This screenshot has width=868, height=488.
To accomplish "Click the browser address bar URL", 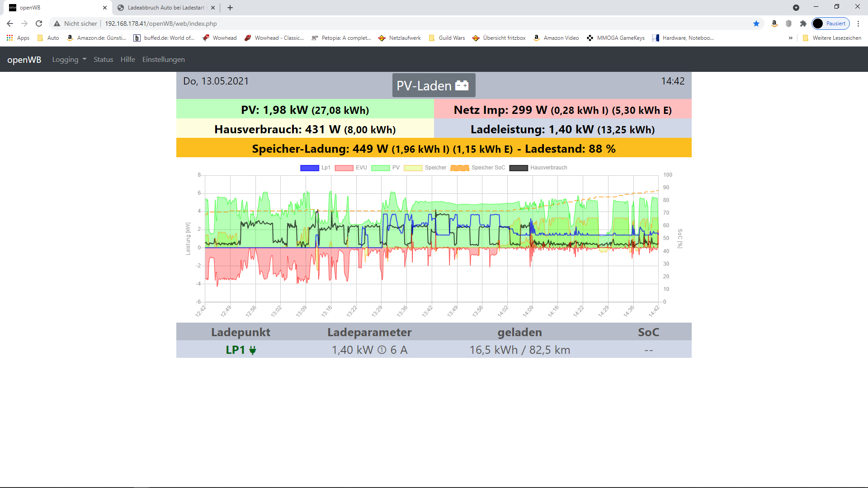I will [x=160, y=23].
